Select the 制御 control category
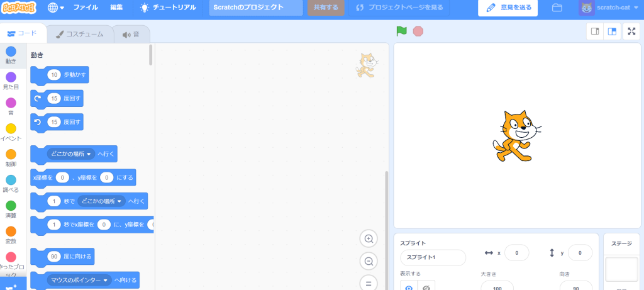This screenshot has width=644, height=290. coord(11,158)
